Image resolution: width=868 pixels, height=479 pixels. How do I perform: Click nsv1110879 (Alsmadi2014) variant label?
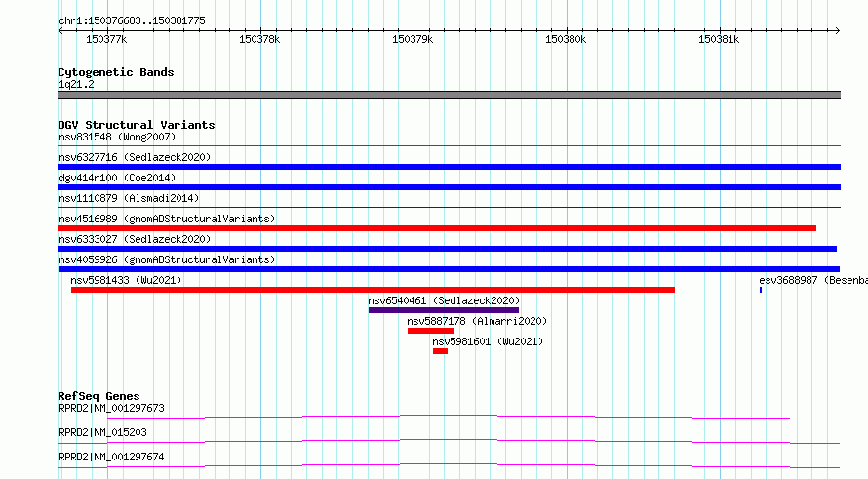point(129,198)
